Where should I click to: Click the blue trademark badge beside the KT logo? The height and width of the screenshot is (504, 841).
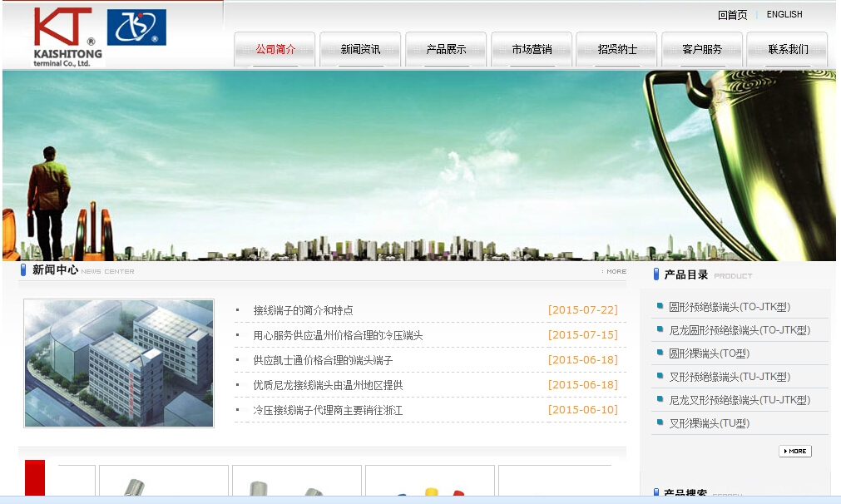coord(136,27)
